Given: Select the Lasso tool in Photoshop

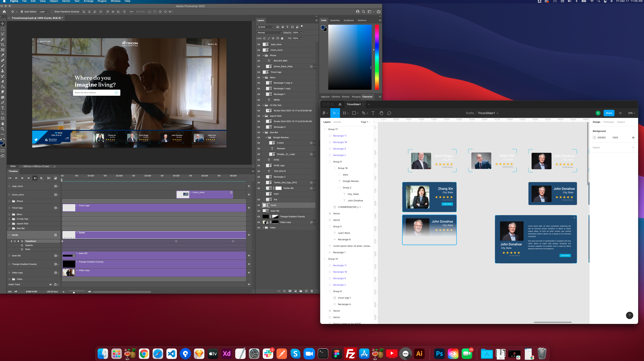Looking at the screenshot, I should tap(3, 34).
